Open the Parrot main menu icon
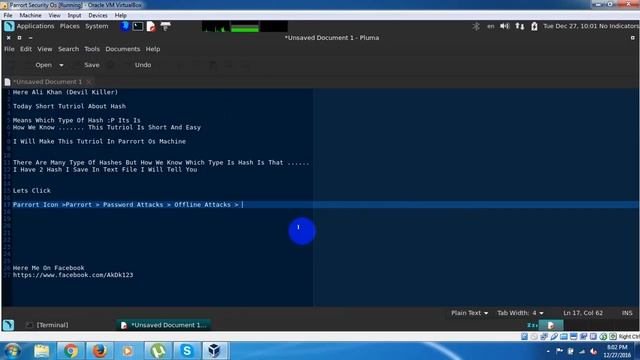 tap(9, 26)
